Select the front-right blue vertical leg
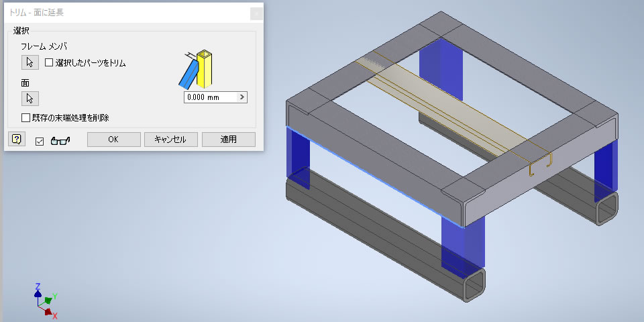 click(x=463, y=246)
